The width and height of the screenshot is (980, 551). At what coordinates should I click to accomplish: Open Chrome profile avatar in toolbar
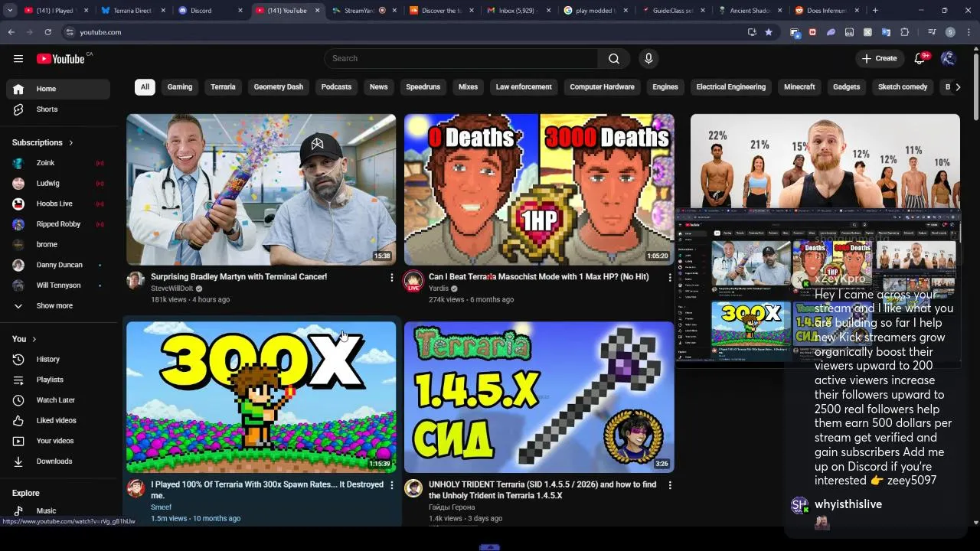pyautogui.click(x=950, y=32)
